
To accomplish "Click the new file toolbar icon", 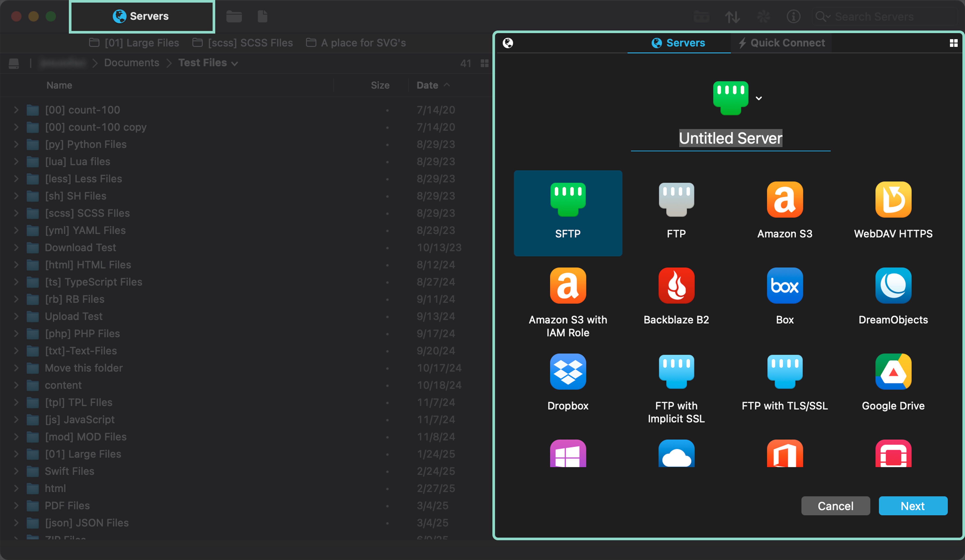I will coord(262,17).
